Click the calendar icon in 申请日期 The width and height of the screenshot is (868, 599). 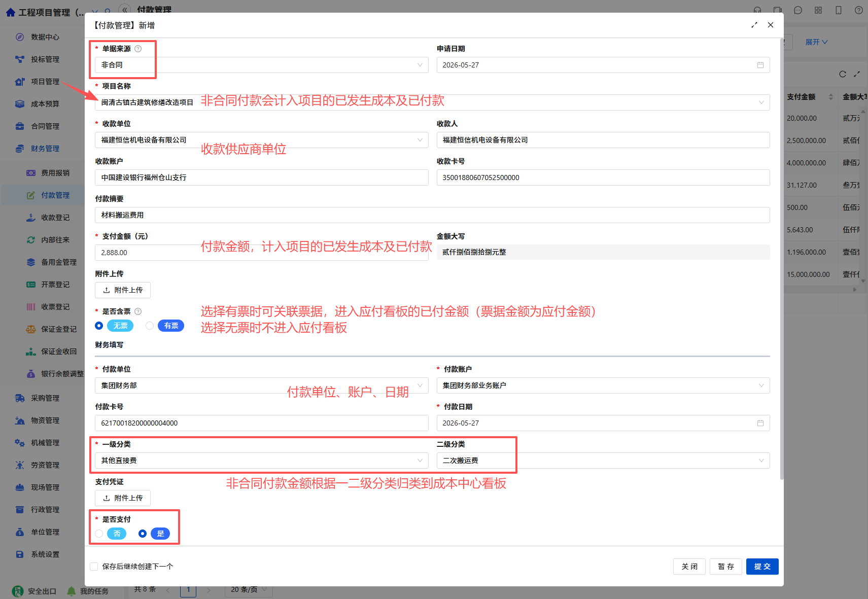(x=760, y=65)
